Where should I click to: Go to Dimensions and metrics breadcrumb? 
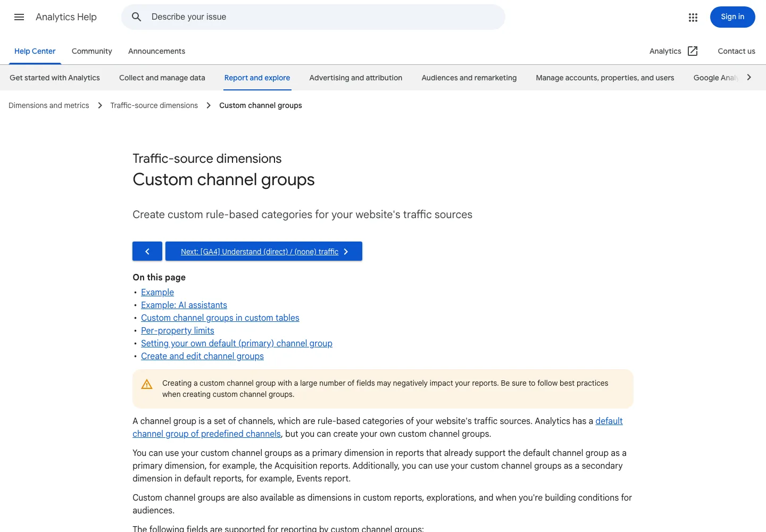point(49,105)
